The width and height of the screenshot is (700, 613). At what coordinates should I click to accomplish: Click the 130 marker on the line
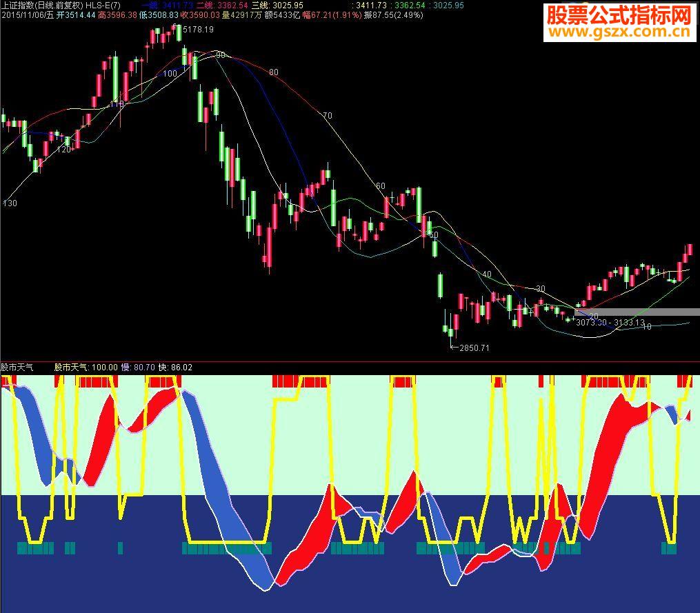[x=10, y=203]
